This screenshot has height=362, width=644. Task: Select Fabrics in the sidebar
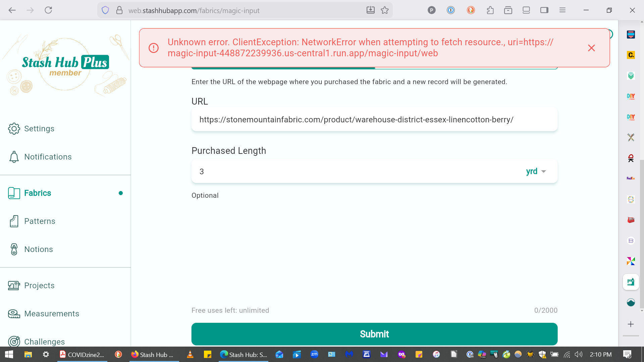(38, 193)
